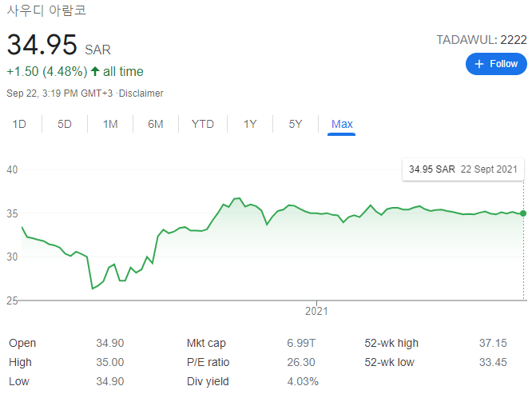Click the +1.50 (4.48%) change text
This screenshot has height=398, width=532.
point(47,72)
